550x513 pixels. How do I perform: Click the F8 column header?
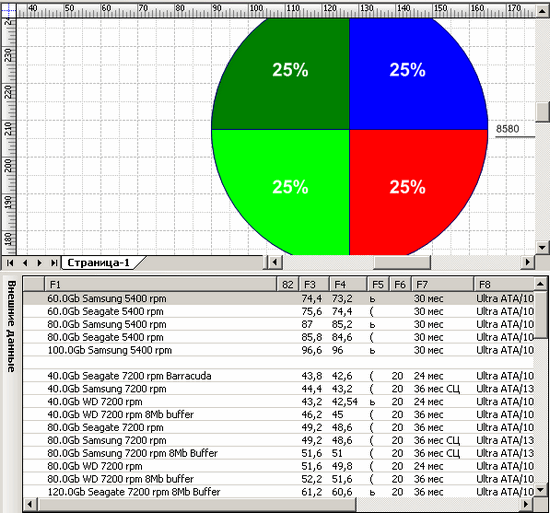504,284
